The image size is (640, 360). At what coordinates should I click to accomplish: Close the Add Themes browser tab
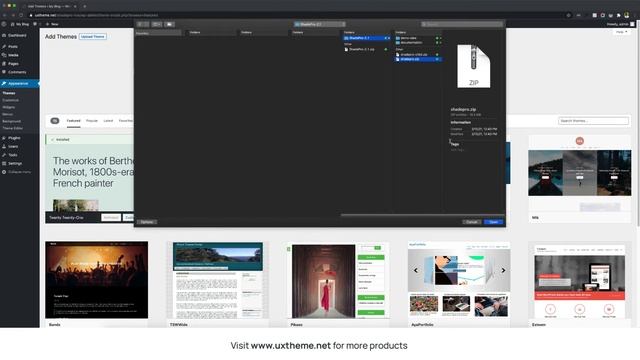75,6
